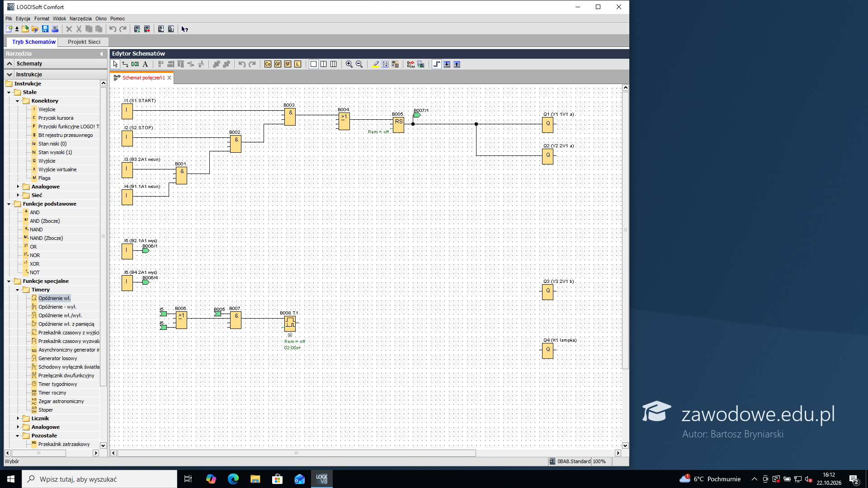868x488 pixels.
Task: Select Opóźnienie wł. timer in tree
Action: tap(54, 298)
